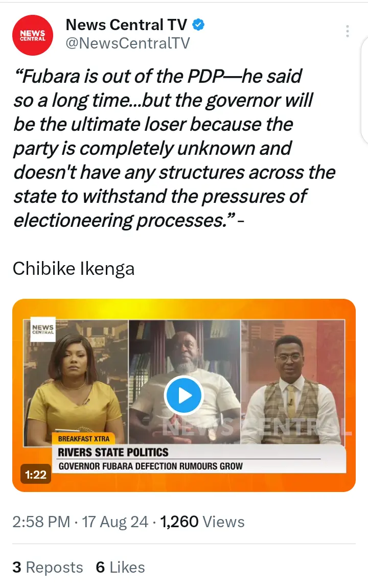Click the 1:22 video duration badge
This screenshot has width=368, height=588.
(x=36, y=475)
